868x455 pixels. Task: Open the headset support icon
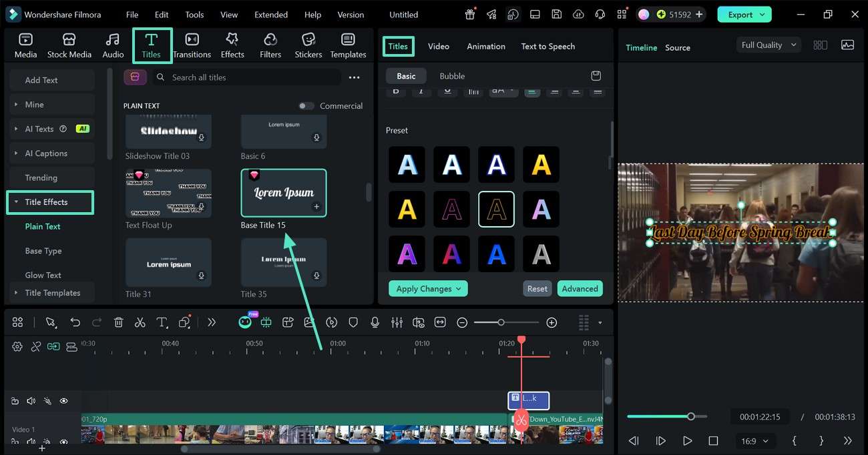point(600,14)
